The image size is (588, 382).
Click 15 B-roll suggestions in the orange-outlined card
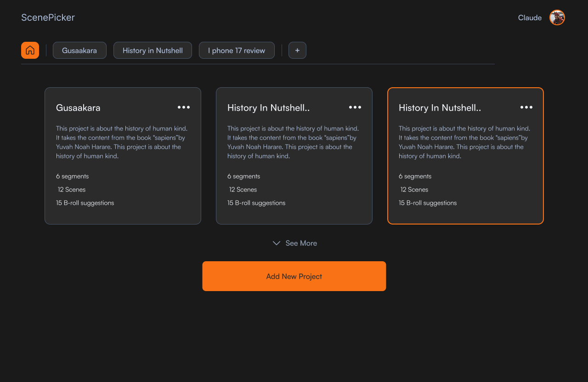pyautogui.click(x=428, y=203)
